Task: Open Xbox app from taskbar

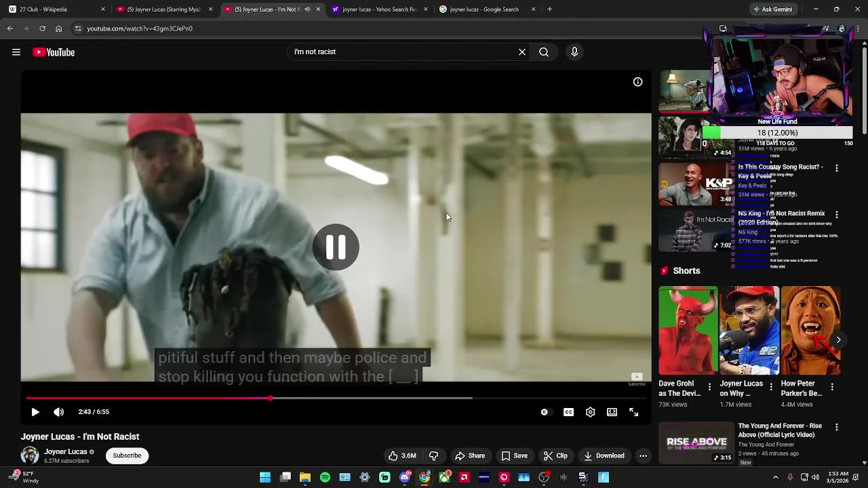Action: coord(444,477)
